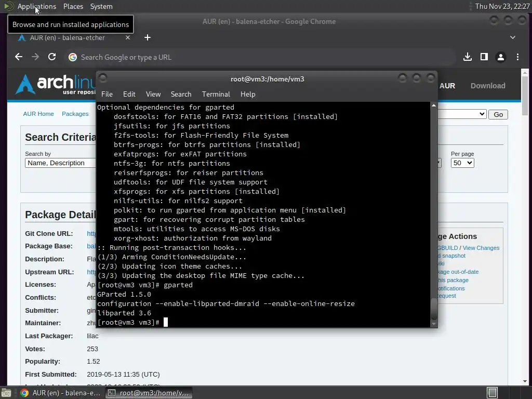Expand the Chrome tab search chevron
Screen dimensions: 532x399
513,37
